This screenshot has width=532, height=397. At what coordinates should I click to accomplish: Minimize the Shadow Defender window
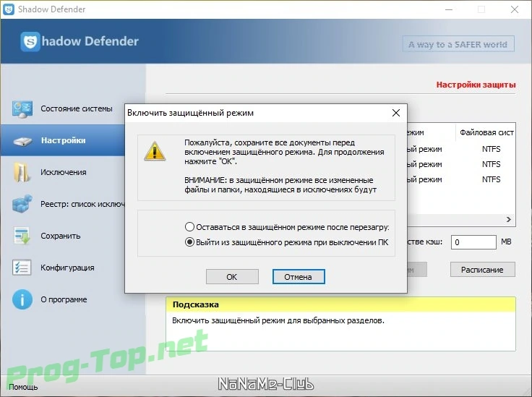tap(449, 9)
